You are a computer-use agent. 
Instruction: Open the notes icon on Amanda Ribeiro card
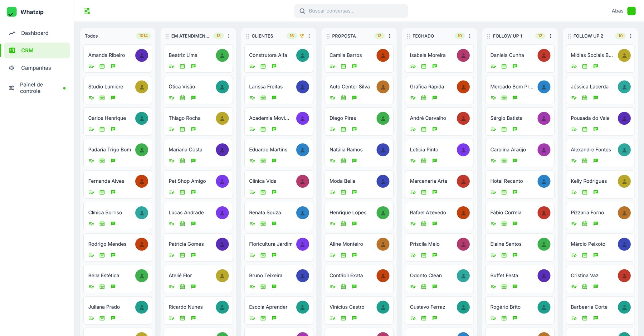[x=91, y=66]
